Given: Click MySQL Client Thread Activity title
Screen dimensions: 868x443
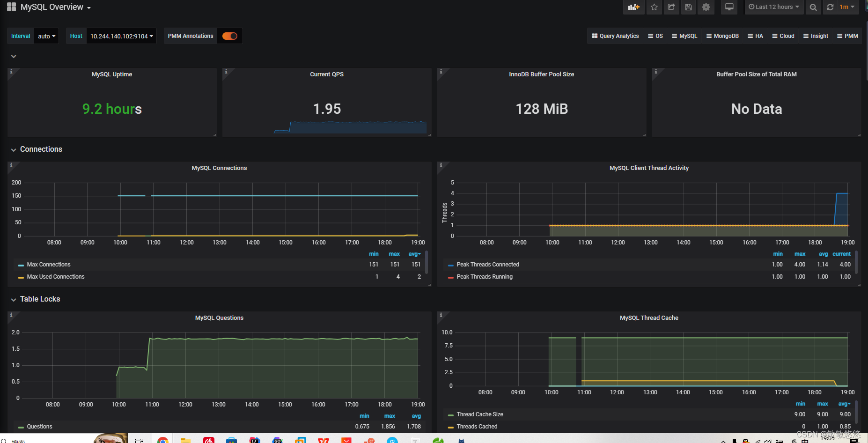Looking at the screenshot, I should [x=649, y=168].
